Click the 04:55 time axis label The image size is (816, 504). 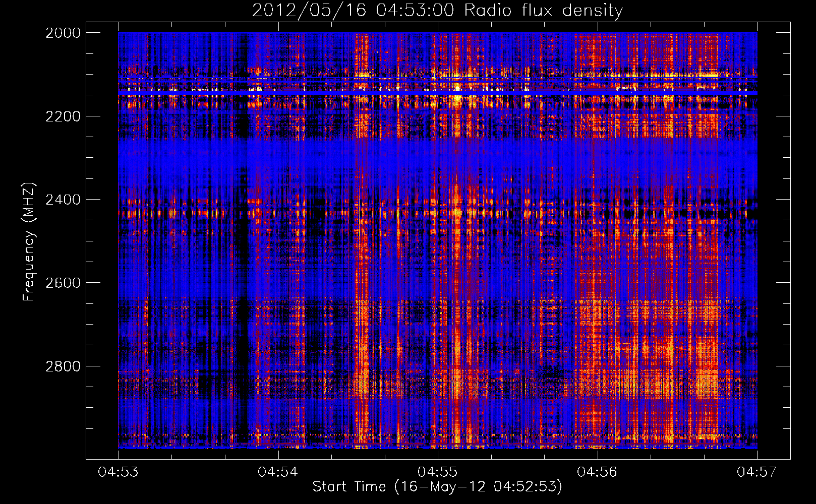point(438,472)
